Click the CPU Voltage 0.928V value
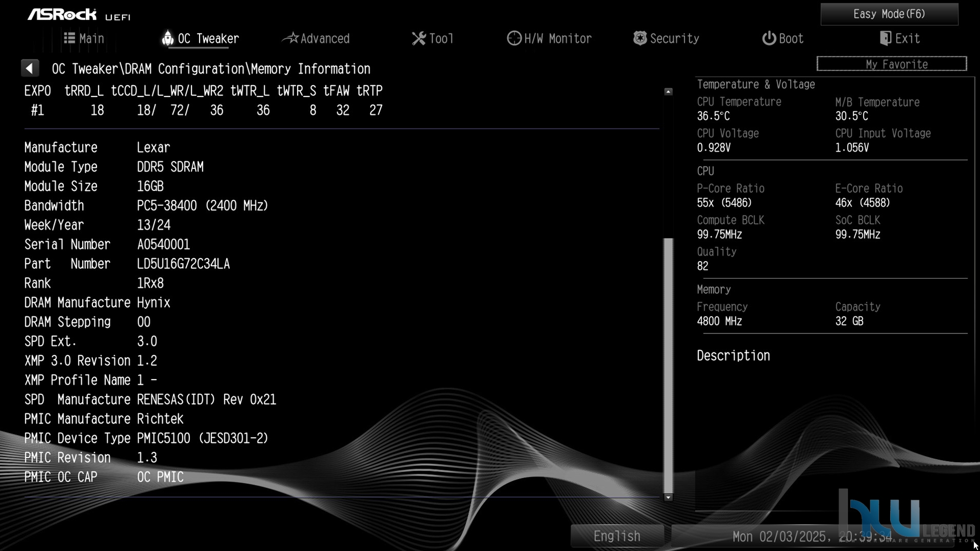The height and width of the screenshot is (551, 980). point(714,148)
